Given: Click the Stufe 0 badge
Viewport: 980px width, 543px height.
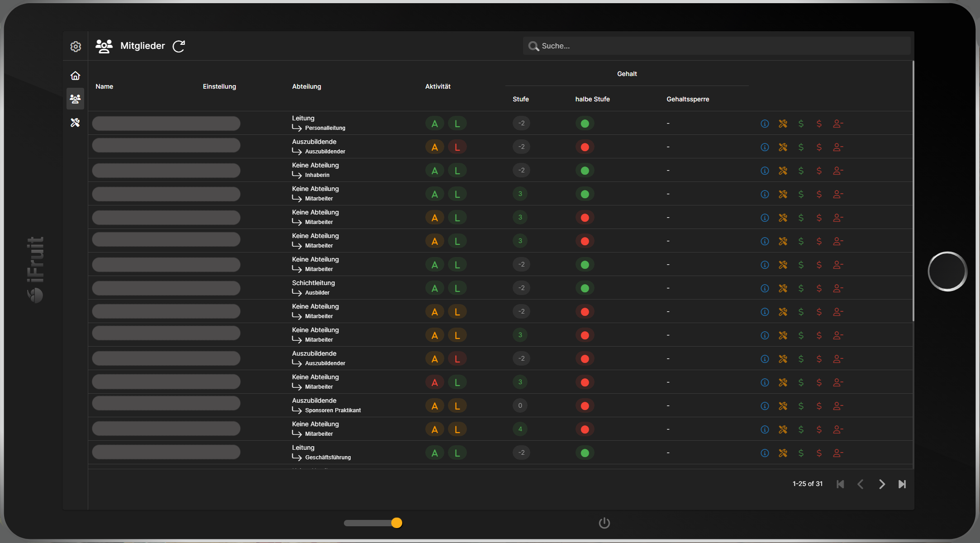Looking at the screenshot, I should click(x=520, y=405).
